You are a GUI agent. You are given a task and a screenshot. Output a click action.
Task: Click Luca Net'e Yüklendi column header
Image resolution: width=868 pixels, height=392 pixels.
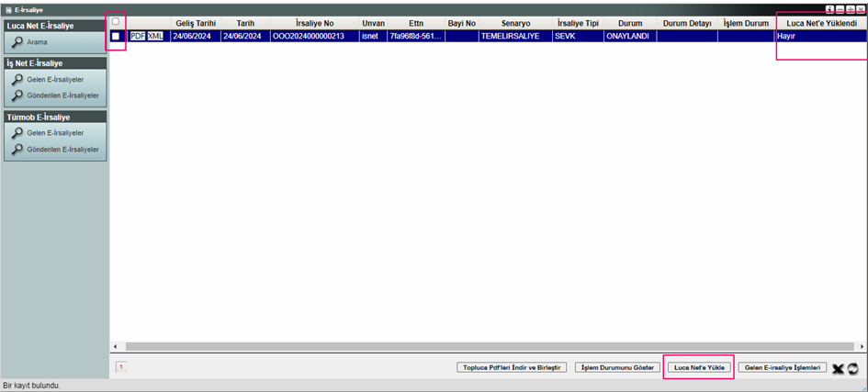point(821,24)
